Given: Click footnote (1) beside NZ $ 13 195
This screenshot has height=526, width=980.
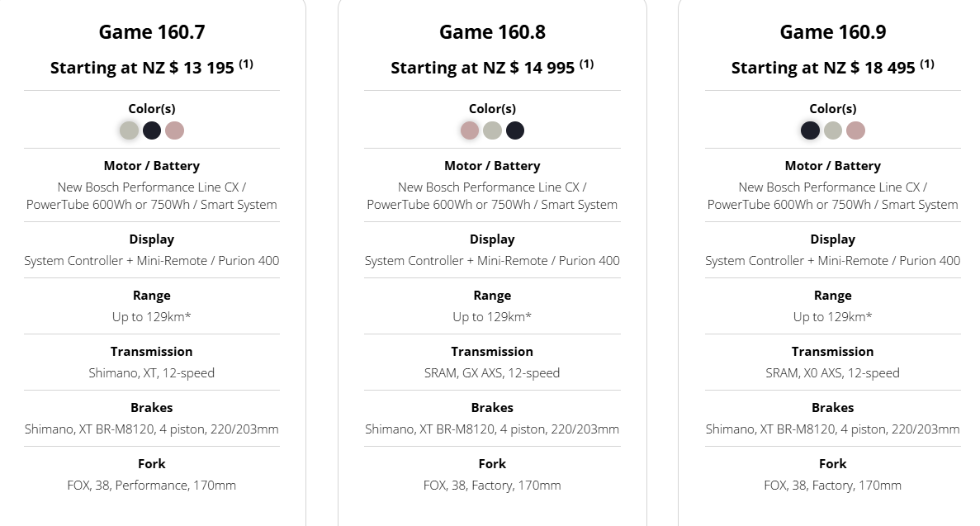Looking at the screenshot, I should [246, 64].
